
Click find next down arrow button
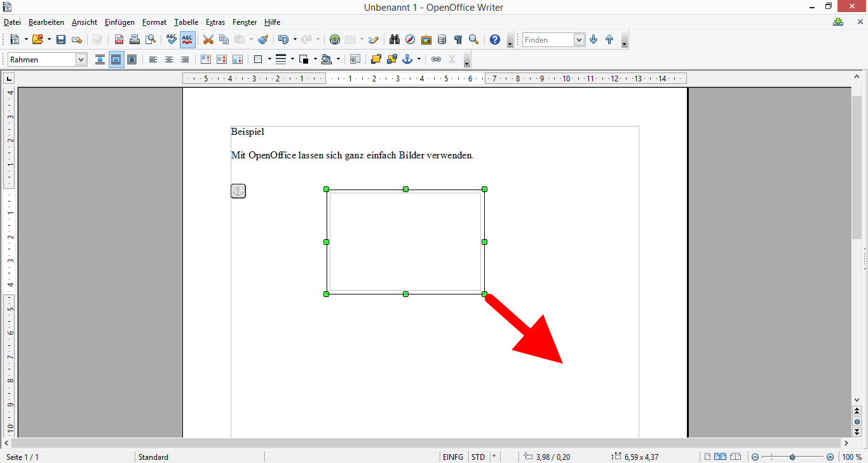click(593, 39)
